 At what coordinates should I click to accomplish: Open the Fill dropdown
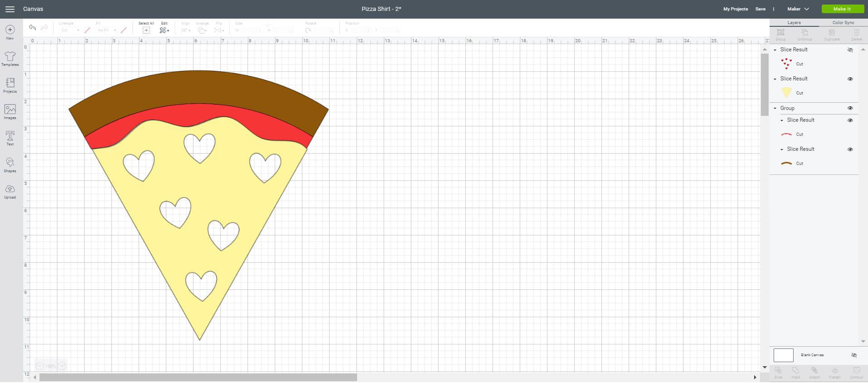(x=107, y=30)
